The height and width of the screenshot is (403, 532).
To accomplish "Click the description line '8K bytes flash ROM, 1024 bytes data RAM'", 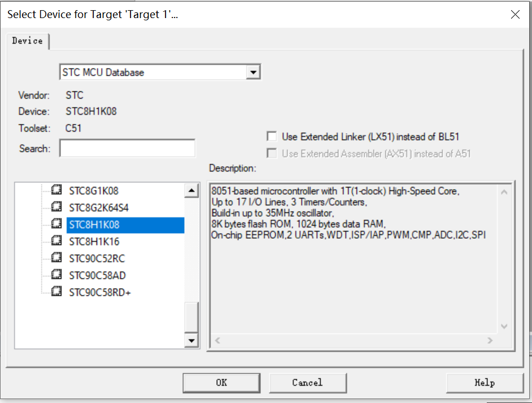I will 299,224.
